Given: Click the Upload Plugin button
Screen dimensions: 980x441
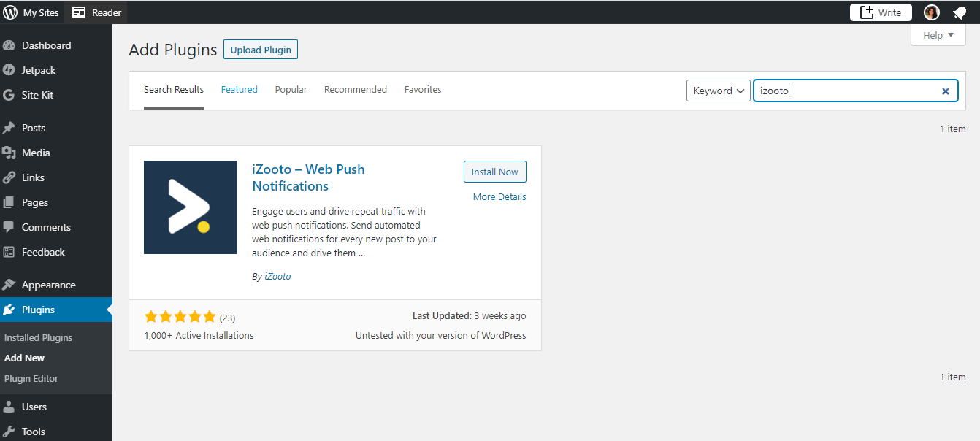Looking at the screenshot, I should point(261,50).
